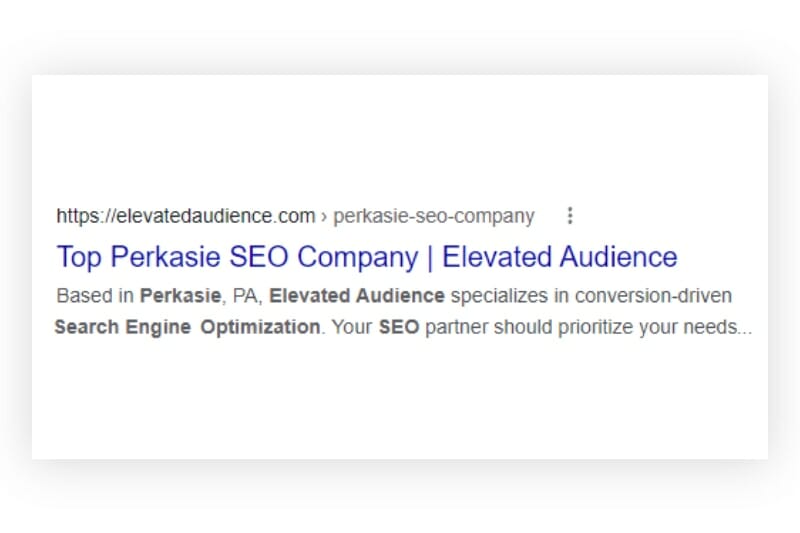The height and width of the screenshot is (533, 800).
Task: Click the Top Perkasie SEO Company title link
Action: point(366,257)
